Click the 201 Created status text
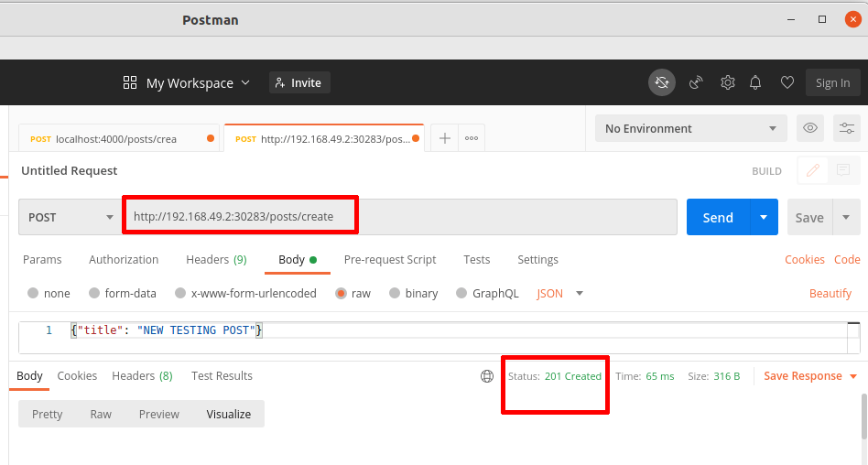Viewport: 868px width, 465px height. (x=573, y=376)
